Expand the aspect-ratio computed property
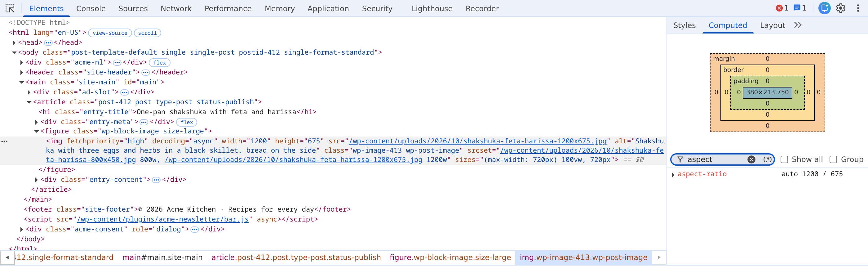 pos(673,175)
